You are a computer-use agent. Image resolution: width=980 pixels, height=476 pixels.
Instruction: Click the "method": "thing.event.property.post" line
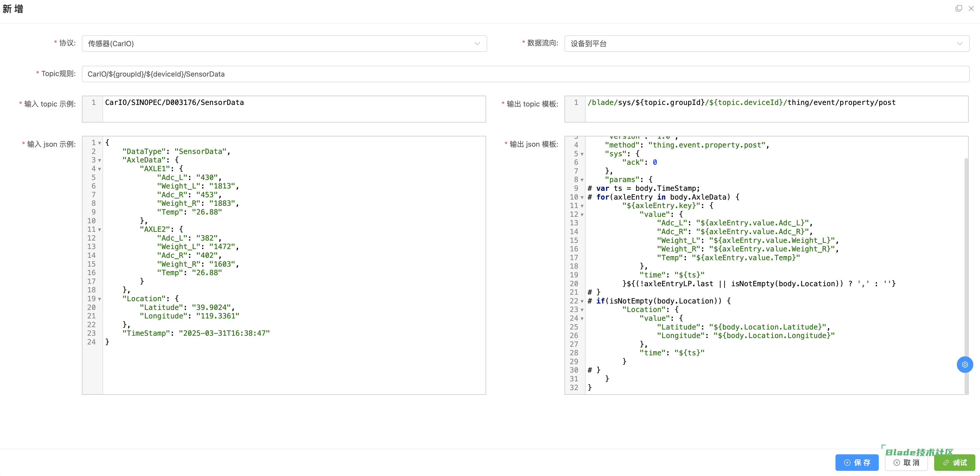(687, 145)
